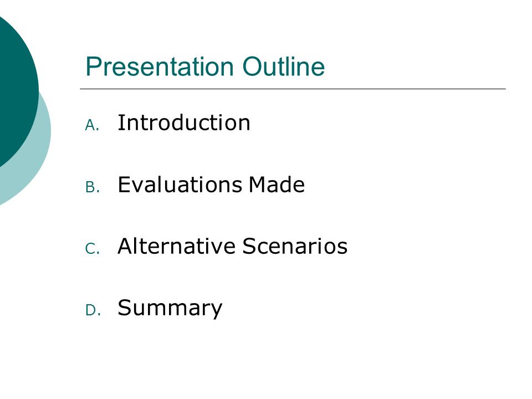Click the letter C bullet marker
This screenshot has height=399, width=532.
tap(93, 249)
